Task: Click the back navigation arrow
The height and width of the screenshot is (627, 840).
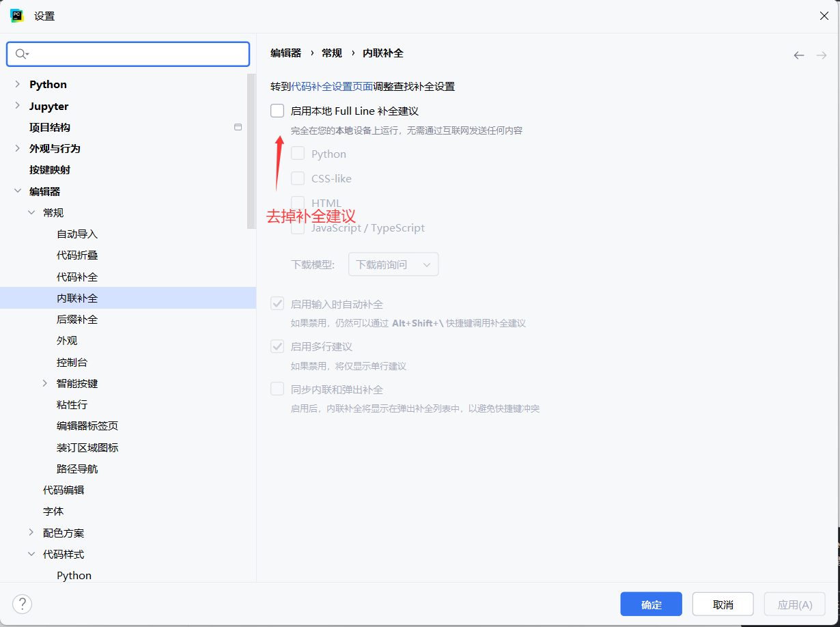Action: tap(798, 55)
